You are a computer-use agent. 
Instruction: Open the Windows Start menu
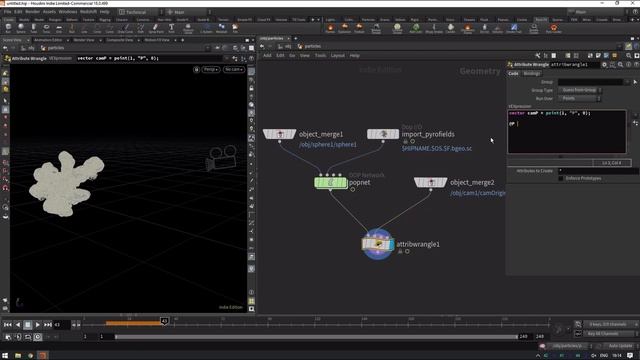5,356
